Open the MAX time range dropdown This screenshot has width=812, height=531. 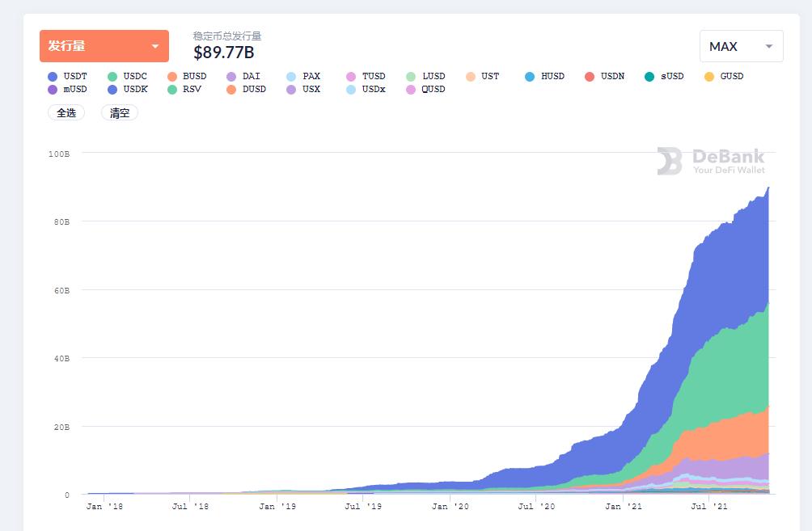pos(741,46)
